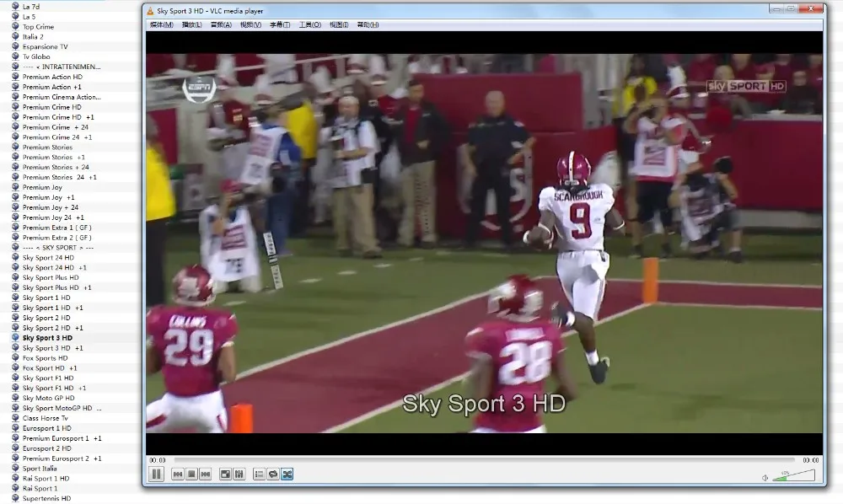Select 'Top Crime' channel
Viewport: 843px width, 504px height.
tap(38, 27)
